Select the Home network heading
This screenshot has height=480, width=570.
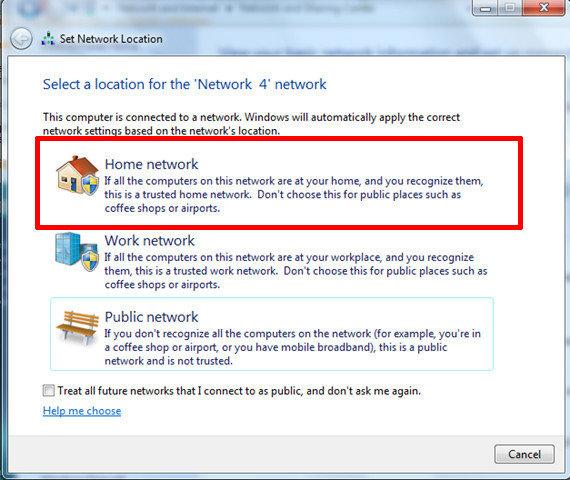(151, 164)
